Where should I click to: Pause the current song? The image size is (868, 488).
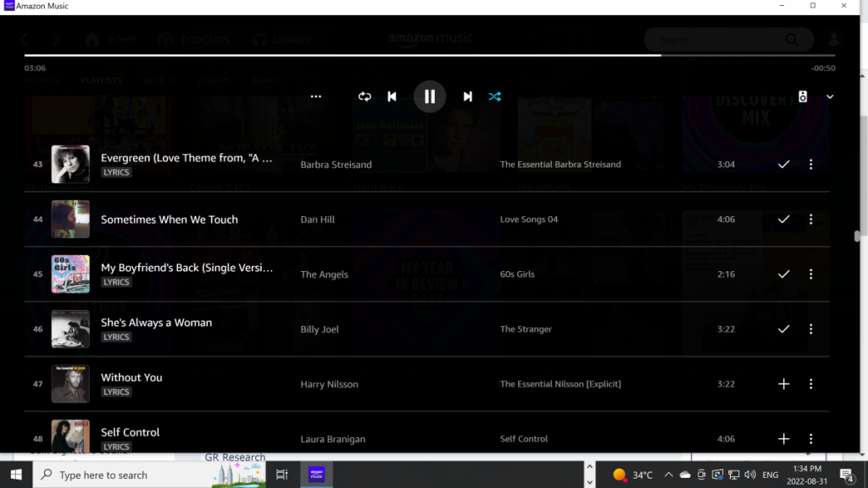coord(430,97)
